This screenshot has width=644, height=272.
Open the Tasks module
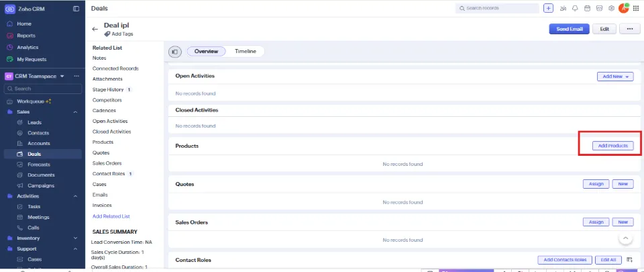[34, 207]
